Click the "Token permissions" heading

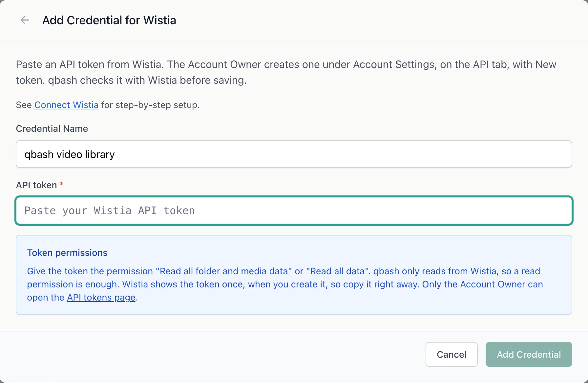(67, 253)
